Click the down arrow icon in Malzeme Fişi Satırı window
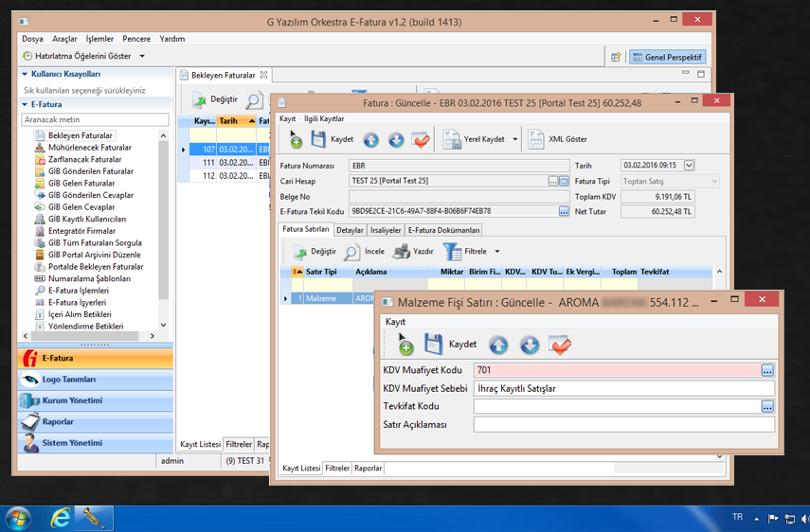 pos(530,345)
